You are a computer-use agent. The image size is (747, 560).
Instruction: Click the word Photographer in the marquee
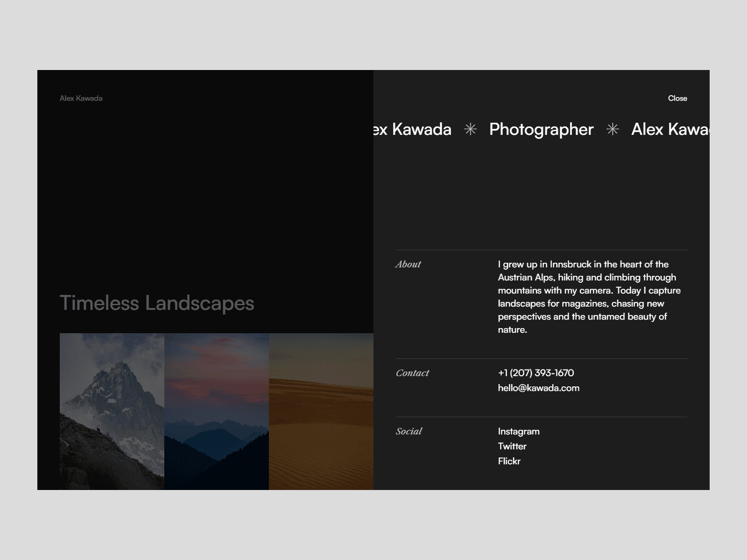(542, 130)
